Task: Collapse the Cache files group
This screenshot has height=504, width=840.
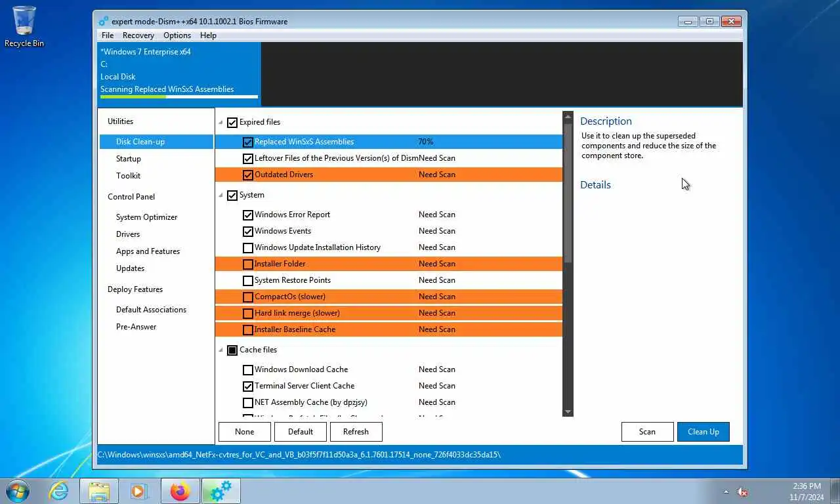Action: (220, 350)
